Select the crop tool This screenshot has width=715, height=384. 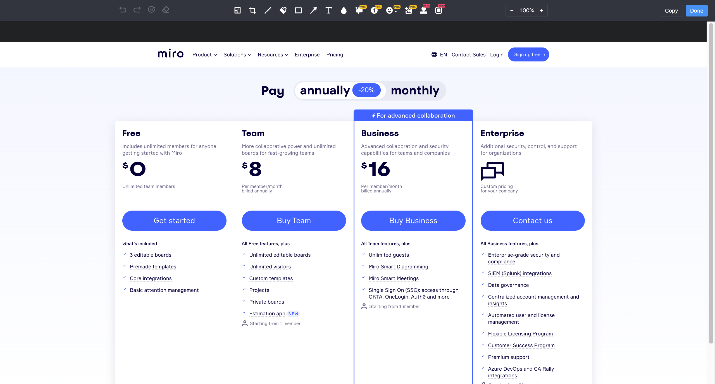pos(253,10)
